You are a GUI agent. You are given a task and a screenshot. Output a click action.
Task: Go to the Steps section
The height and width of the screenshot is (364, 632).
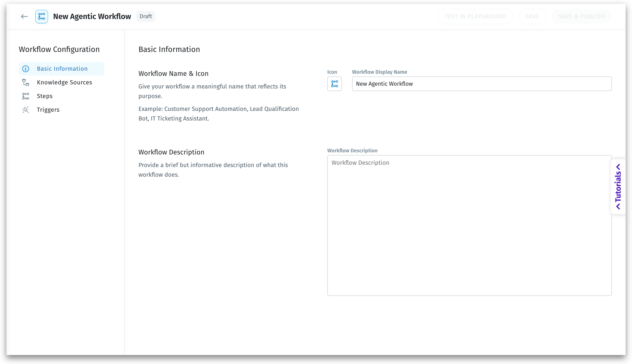[45, 96]
